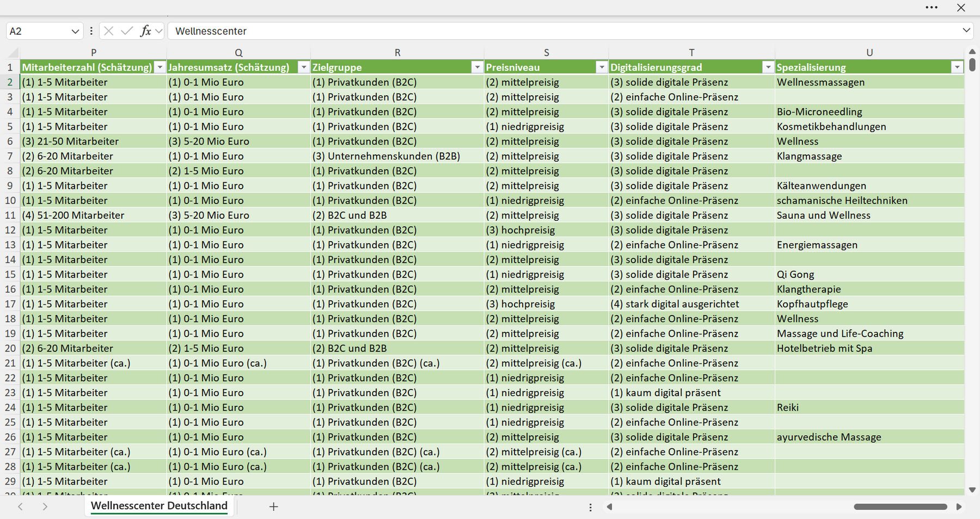Click the cell 'Bio-Microneedling'
The width and height of the screenshot is (980, 519).
click(x=869, y=112)
